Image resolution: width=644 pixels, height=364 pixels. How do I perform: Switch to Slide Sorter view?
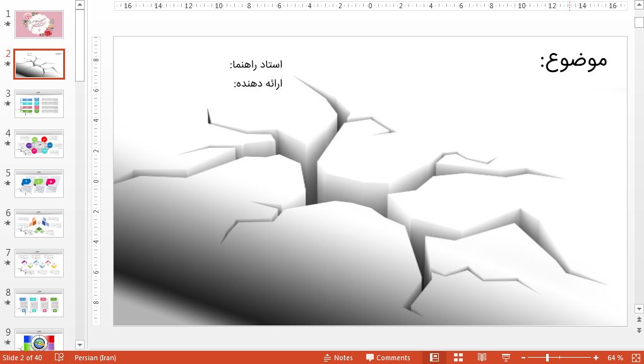click(457, 357)
